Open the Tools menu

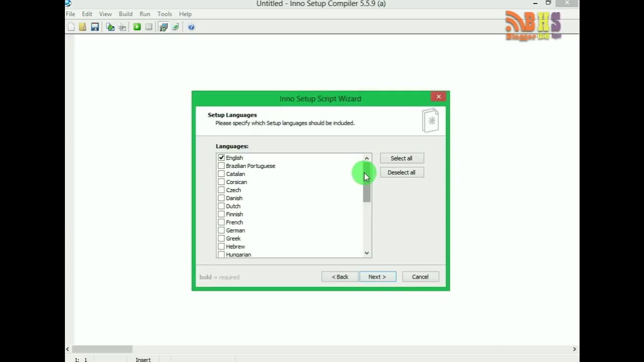[x=165, y=14]
